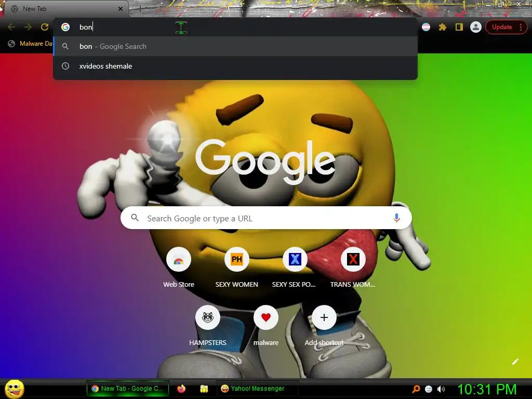Open the smiley Start button
This screenshot has height=399, width=532.
click(15, 389)
